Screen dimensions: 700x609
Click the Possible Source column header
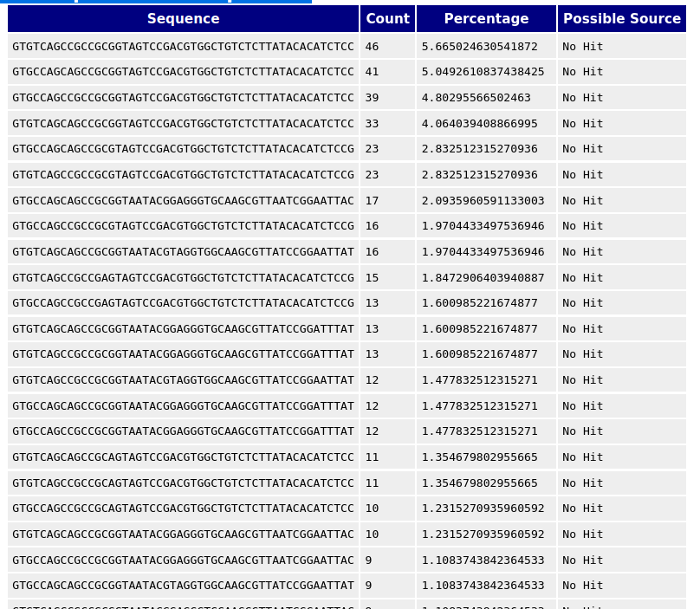point(621,19)
